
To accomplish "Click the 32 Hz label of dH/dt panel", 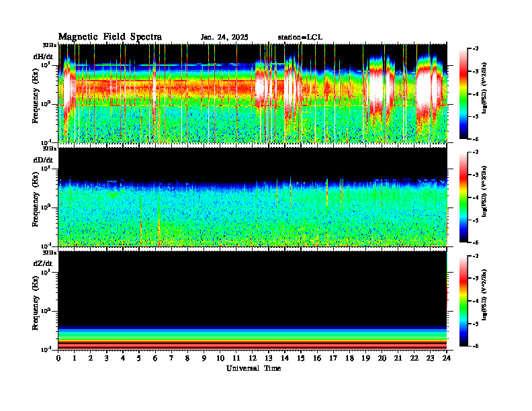I will (50, 44).
